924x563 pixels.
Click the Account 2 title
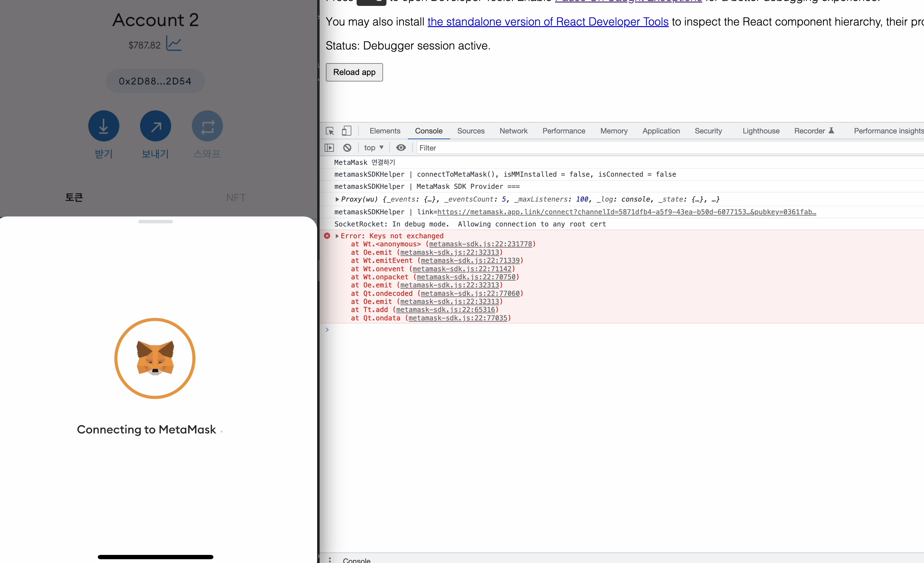(156, 20)
